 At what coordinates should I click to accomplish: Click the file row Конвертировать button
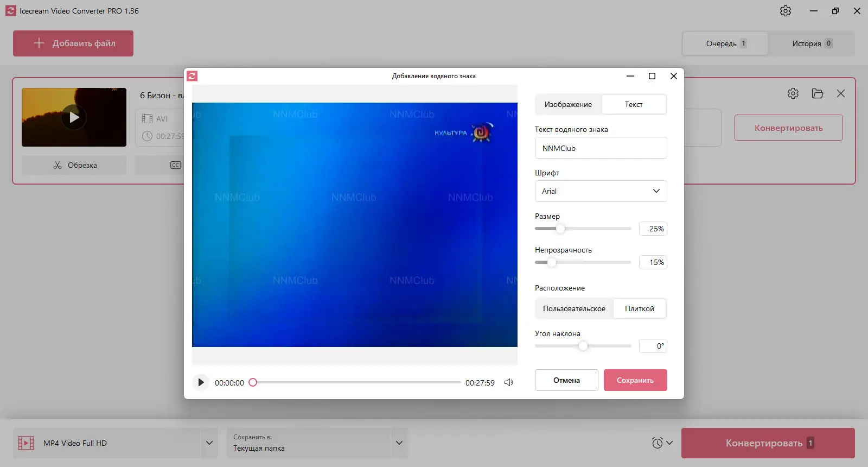point(788,128)
